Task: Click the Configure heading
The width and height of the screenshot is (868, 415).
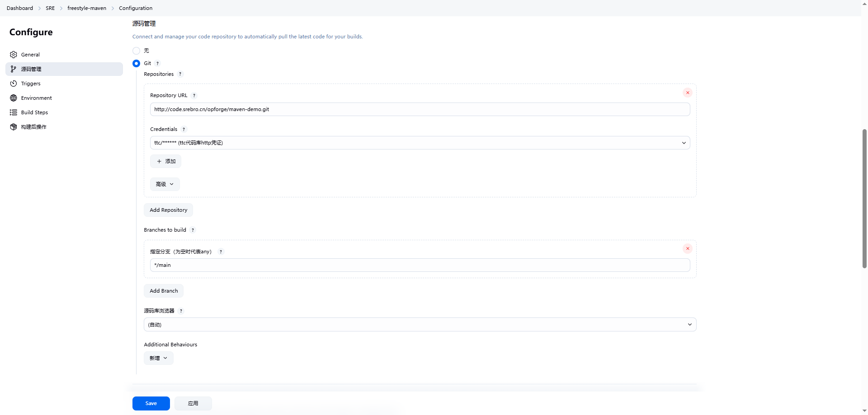Action: point(31,32)
